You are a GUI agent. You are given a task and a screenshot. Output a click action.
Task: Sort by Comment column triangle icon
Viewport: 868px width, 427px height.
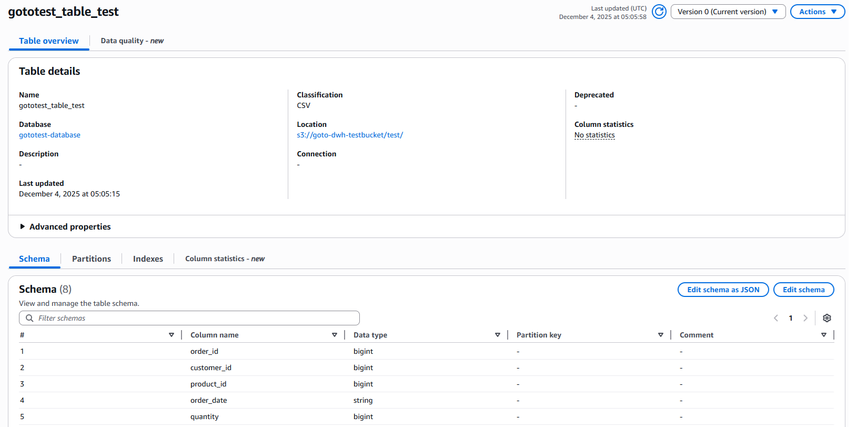point(823,335)
